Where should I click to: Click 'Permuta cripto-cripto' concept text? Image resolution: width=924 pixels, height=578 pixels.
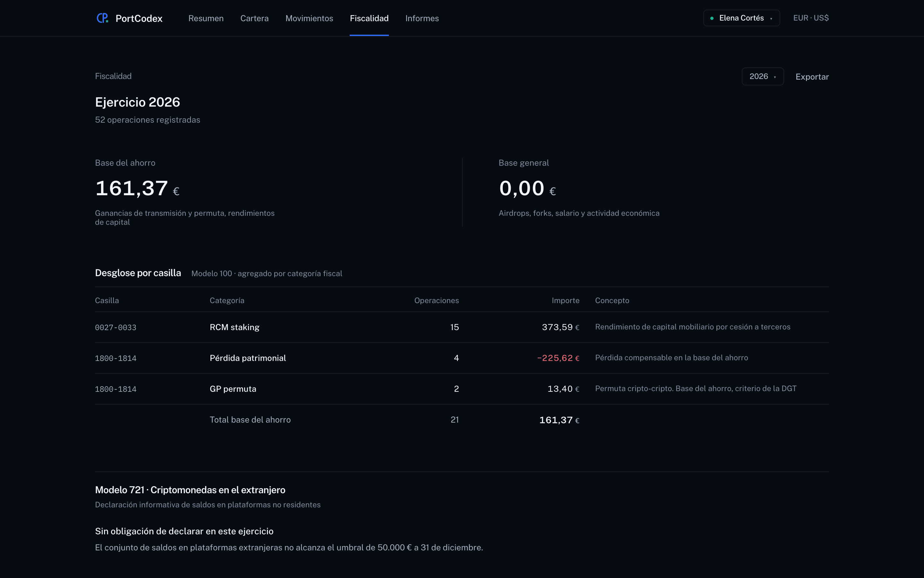point(696,389)
